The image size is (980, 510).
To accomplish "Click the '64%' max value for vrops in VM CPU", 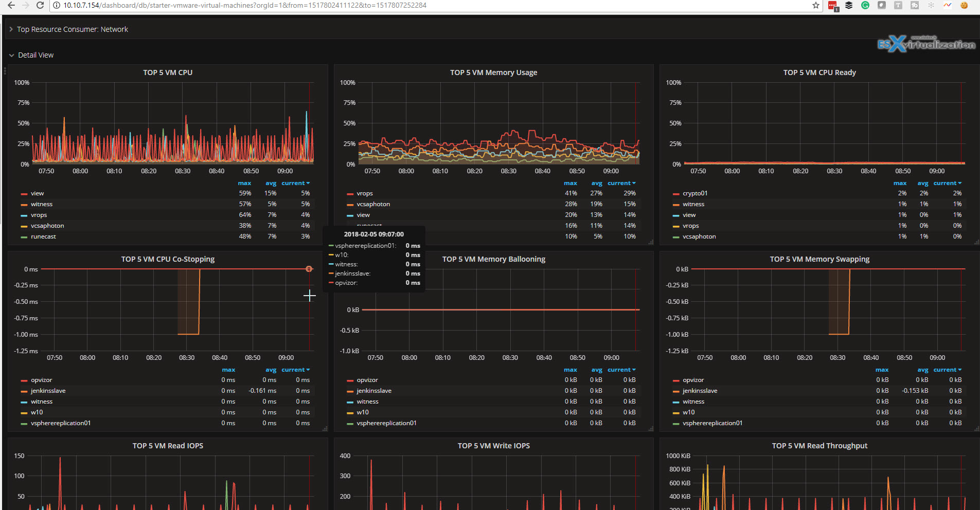I will coord(245,215).
